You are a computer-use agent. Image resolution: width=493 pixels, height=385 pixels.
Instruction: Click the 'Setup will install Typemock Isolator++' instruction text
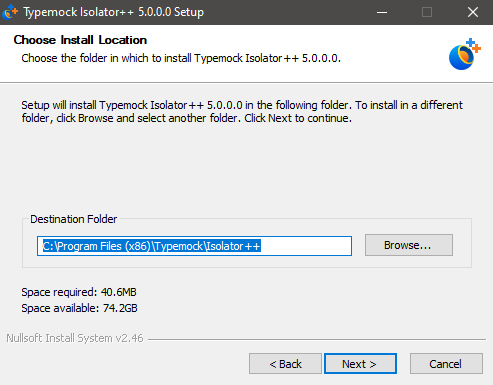242,111
